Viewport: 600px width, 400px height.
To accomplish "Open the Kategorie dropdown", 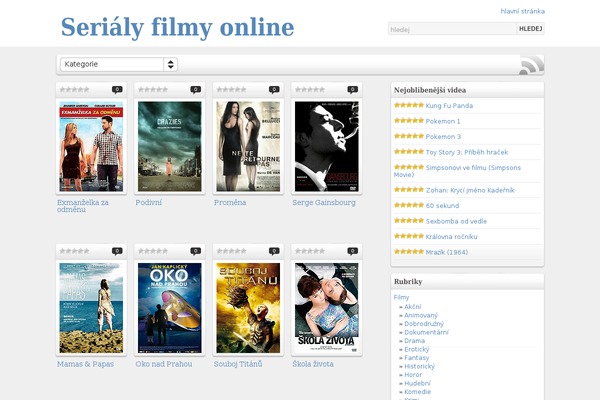I will [119, 64].
